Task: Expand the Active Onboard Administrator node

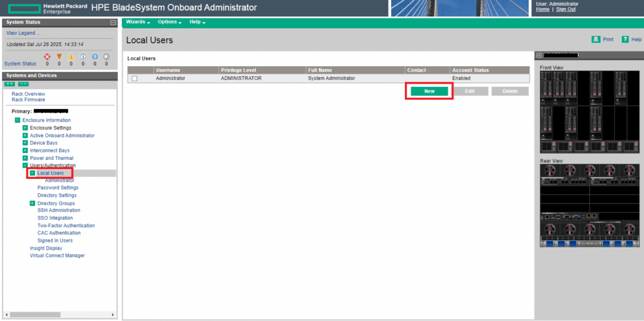Action: pyautogui.click(x=25, y=135)
